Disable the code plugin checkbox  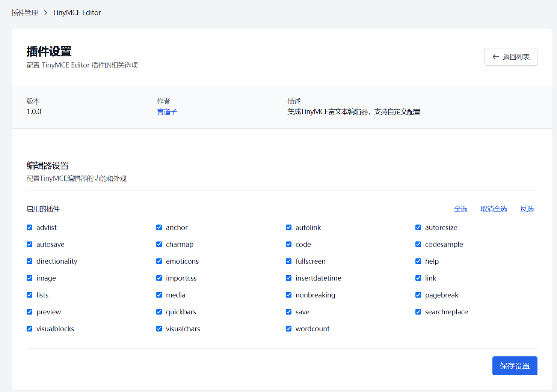(x=289, y=244)
